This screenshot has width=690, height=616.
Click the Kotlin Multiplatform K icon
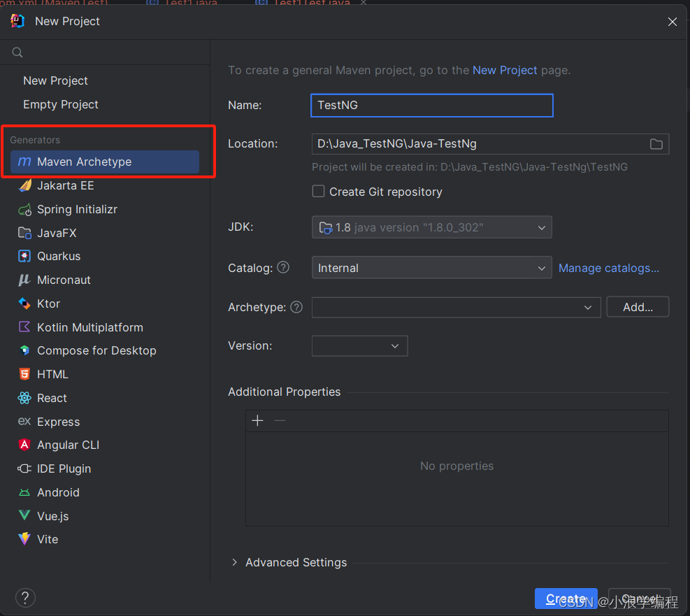point(24,327)
